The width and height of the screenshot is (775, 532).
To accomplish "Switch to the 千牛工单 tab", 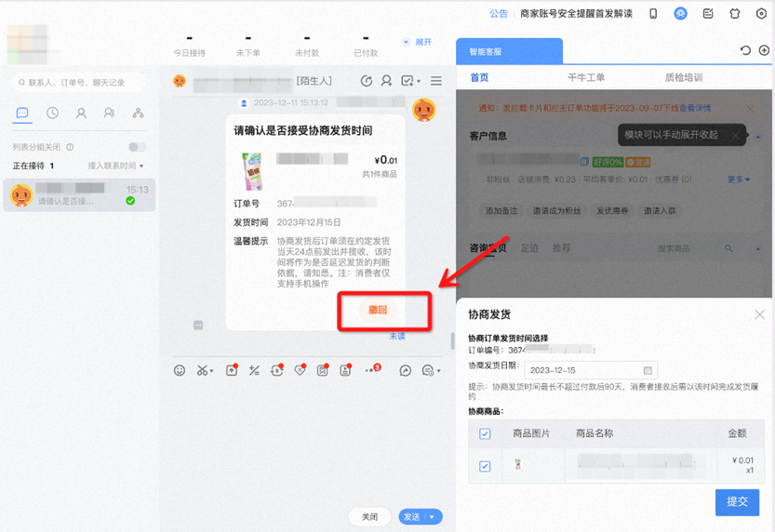I will (x=586, y=77).
